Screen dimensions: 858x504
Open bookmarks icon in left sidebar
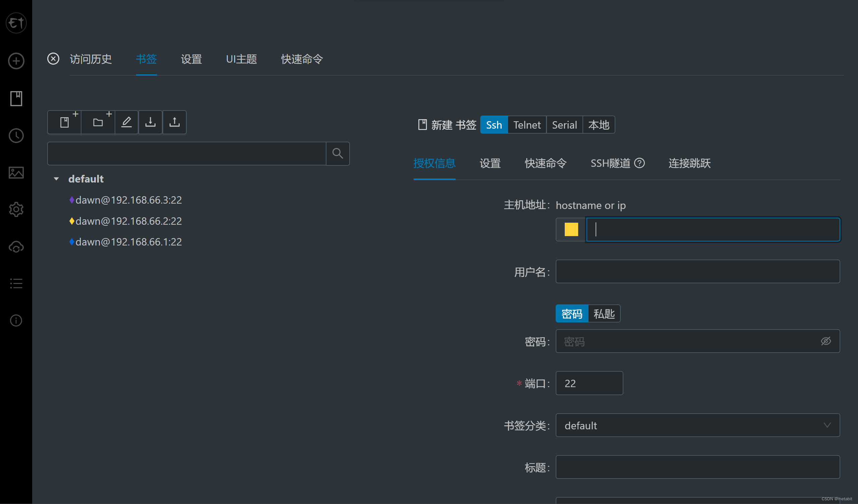point(16,98)
